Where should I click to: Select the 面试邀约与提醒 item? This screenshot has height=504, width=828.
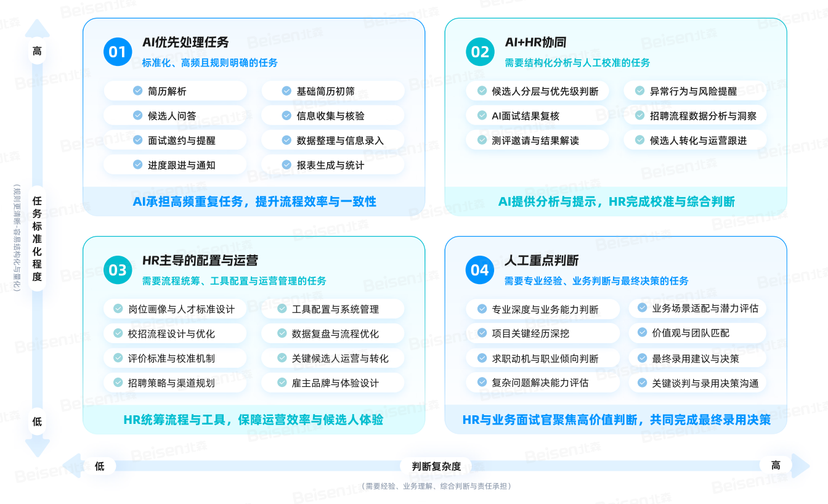click(175, 140)
